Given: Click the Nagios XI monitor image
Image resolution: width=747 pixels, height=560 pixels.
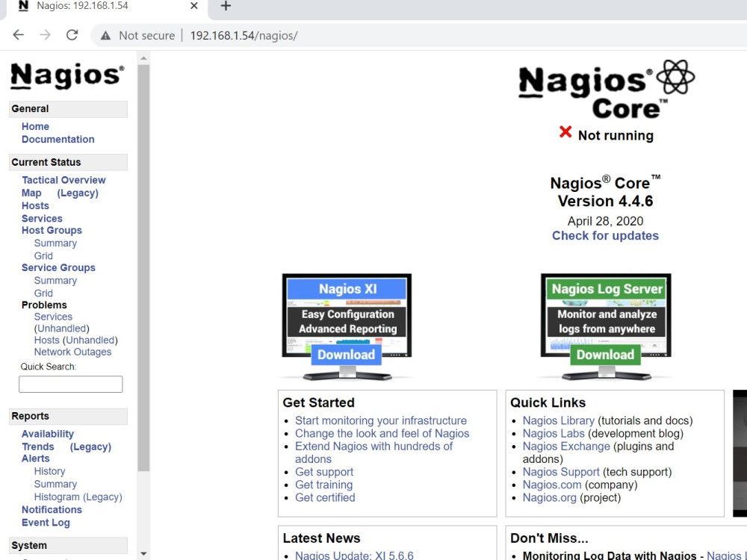Looking at the screenshot, I should coord(347,327).
